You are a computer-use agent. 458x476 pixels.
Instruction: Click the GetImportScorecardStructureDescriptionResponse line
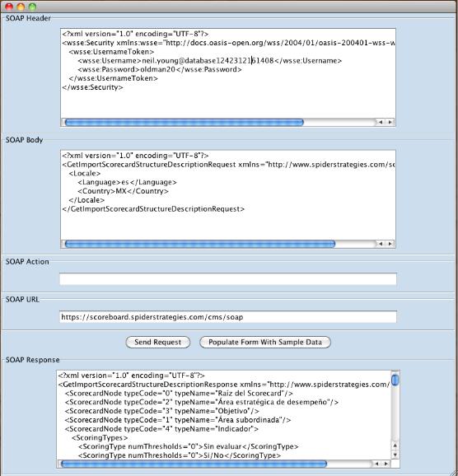[x=224, y=385]
